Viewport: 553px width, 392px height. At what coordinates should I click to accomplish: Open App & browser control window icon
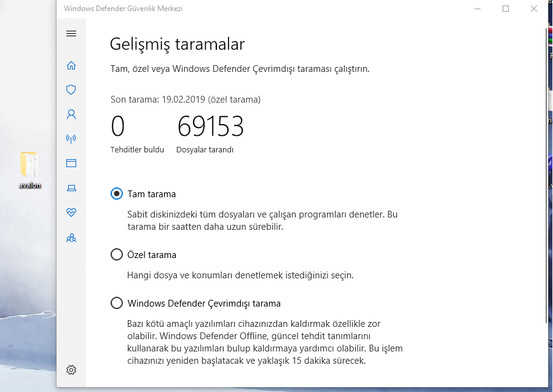point(71,163)
